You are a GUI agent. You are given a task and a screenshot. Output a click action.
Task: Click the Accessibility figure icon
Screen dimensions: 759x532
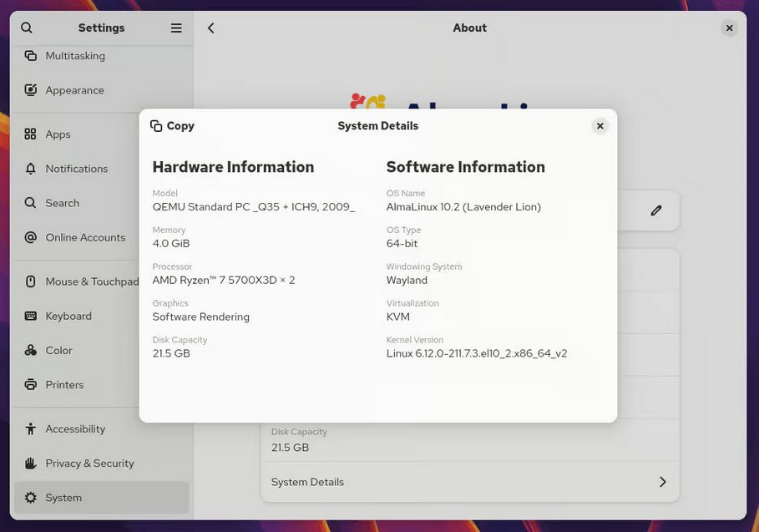(31, 428)
